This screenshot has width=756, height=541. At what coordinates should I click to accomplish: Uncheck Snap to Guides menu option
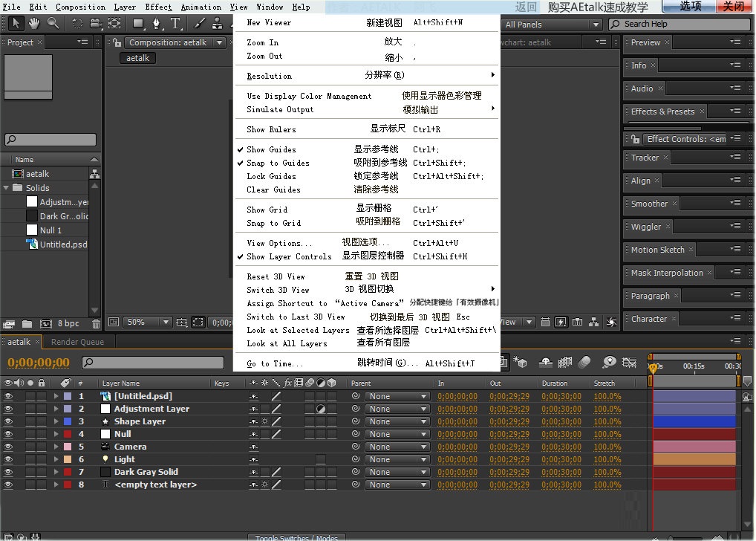pos(278,163)
